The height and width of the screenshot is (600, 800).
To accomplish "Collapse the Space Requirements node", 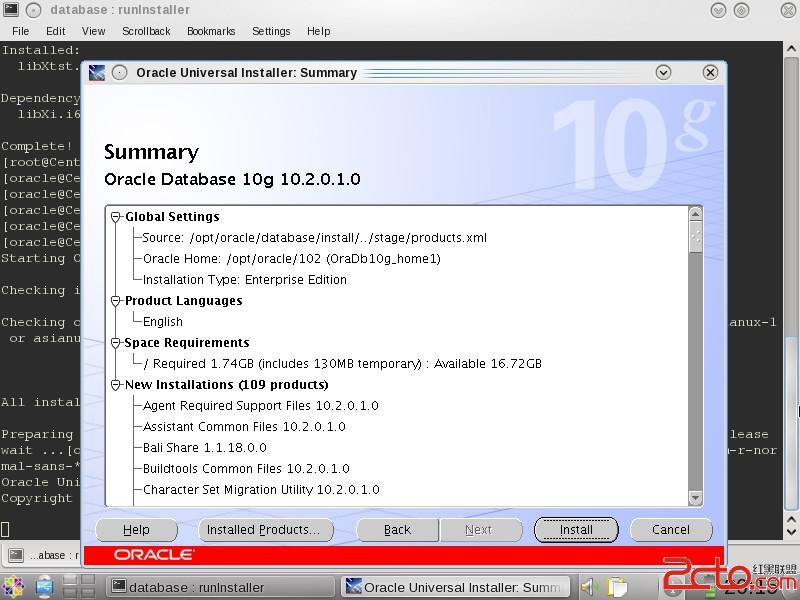I will 116,343.
